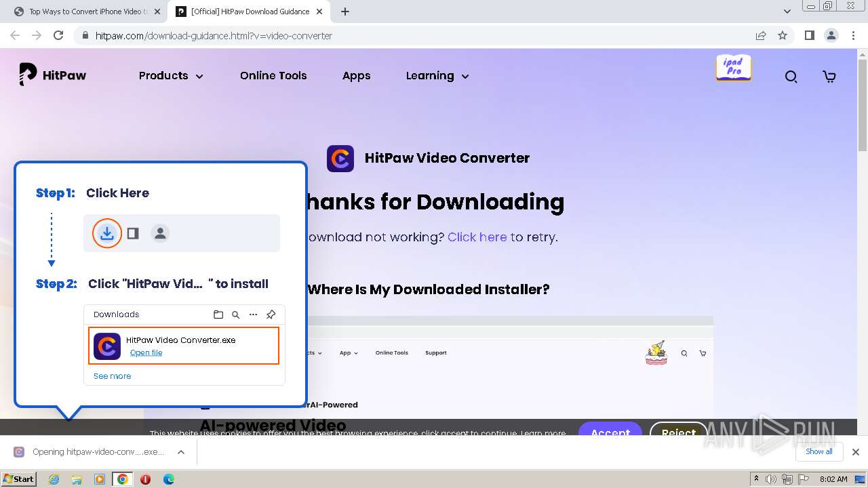Click the tab search chevron

pyautogui.click(x=787, y=12)
